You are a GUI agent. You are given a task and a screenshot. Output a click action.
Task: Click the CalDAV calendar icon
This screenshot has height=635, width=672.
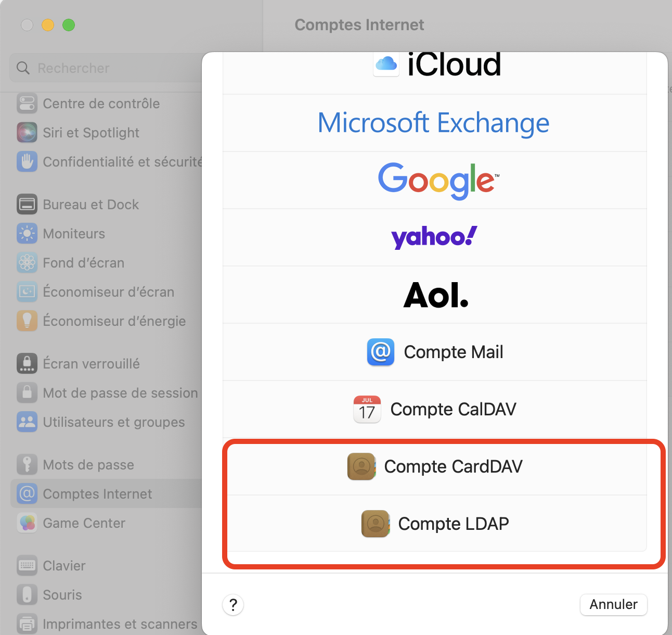[367, 409]
